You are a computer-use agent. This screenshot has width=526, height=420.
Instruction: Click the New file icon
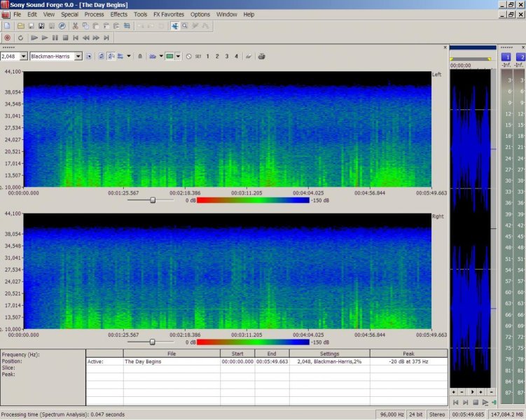point(6,26)
